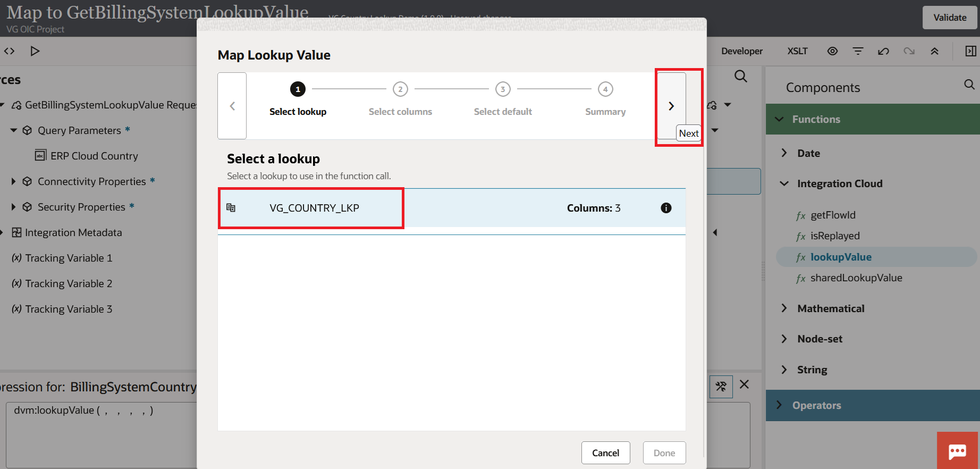Go to next wizard step
The image size is (980, 469).
(671, 106)
